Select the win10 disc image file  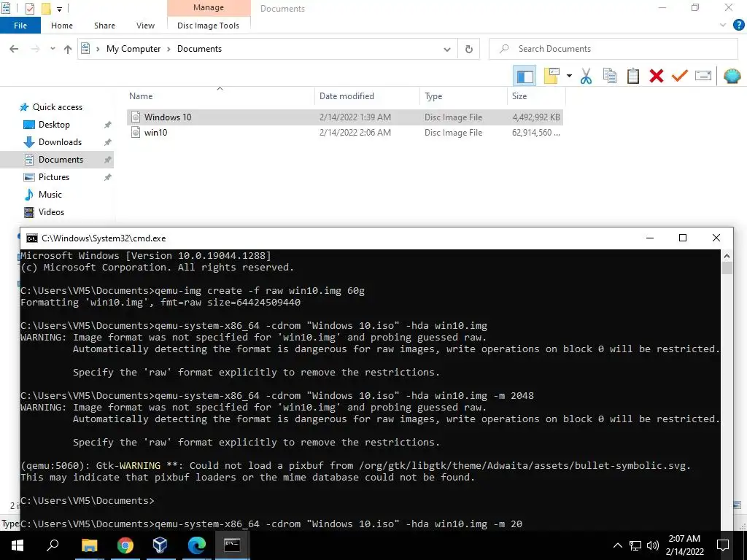click(345, 133)
